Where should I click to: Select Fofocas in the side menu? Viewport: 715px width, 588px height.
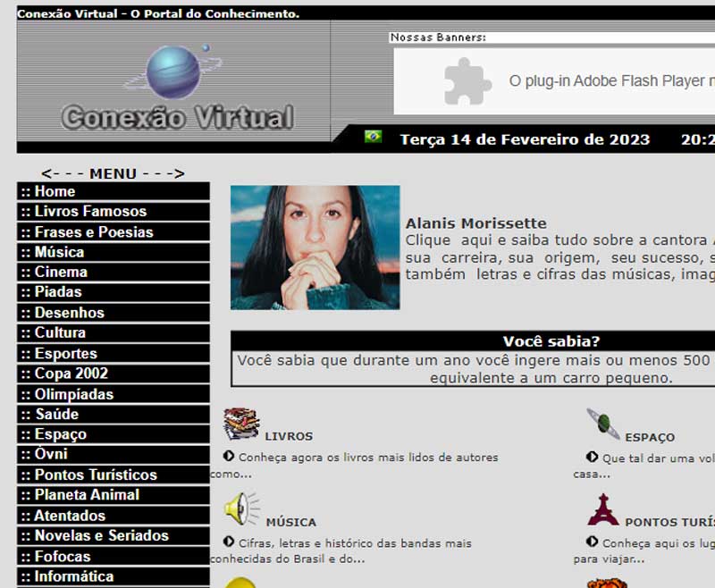coord(114,556)
